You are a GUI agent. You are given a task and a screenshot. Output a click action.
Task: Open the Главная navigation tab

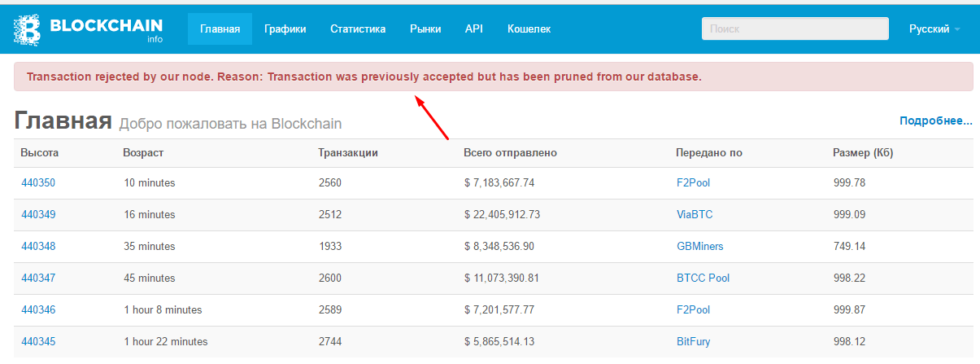(x=220, y=29)
